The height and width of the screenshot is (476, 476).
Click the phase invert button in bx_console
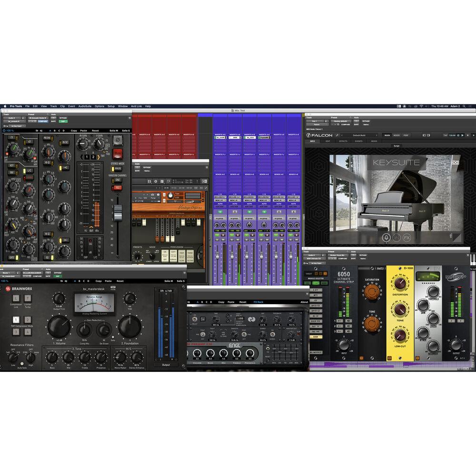point(118,140)
